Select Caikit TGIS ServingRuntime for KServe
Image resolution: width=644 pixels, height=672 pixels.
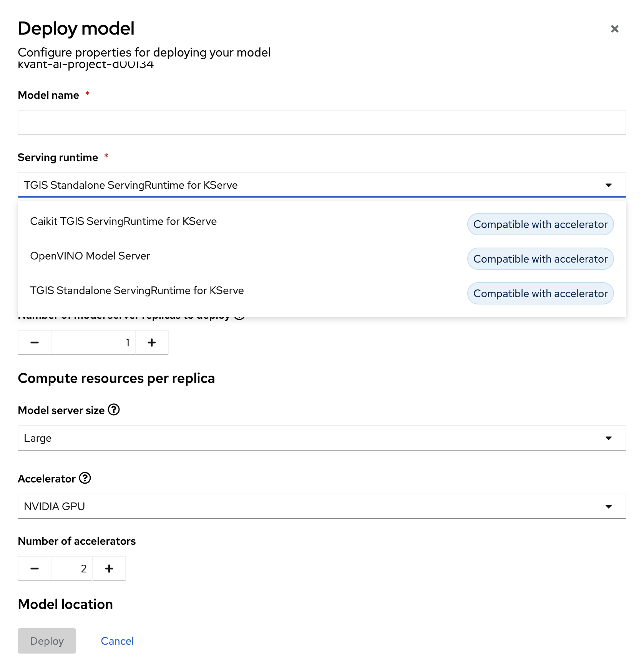(123, 221)
